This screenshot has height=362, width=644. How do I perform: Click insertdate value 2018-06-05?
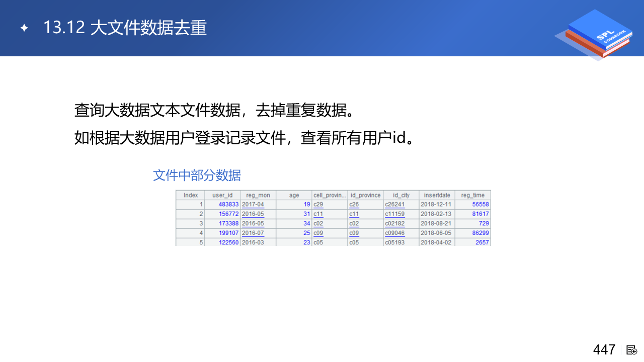pyautogui.click(x=436, y=233)
